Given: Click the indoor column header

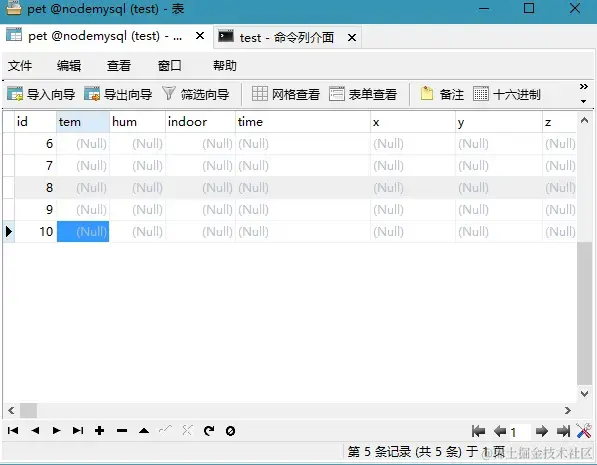Looking at the screenshot, I should pyautogui.click(x=200, y=122).
